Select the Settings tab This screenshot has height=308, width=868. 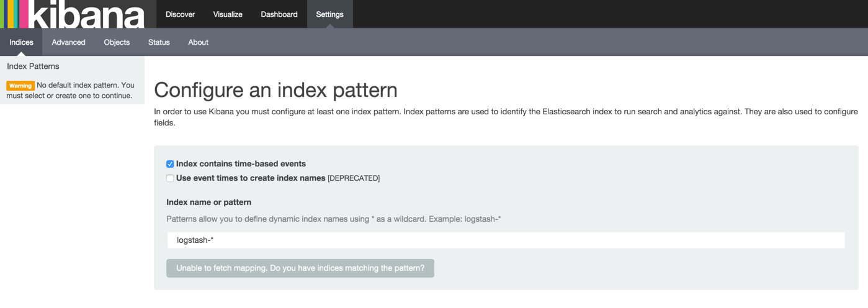(x=329, y=14)
